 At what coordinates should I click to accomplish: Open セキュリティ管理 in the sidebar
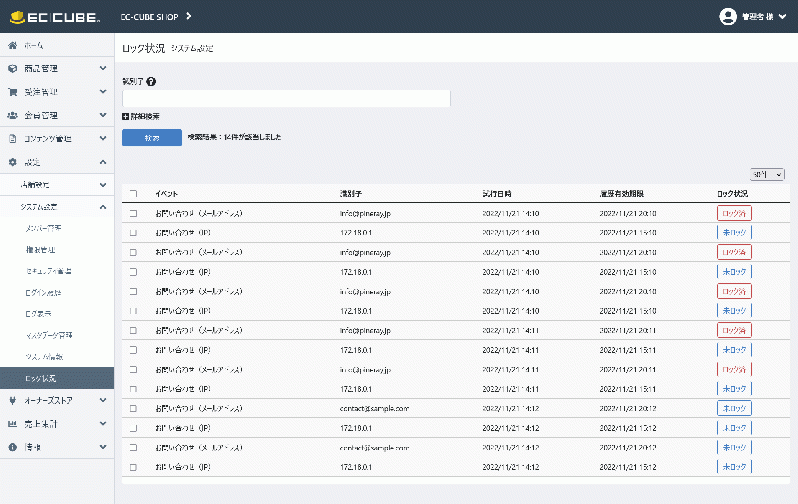point(48,271)
